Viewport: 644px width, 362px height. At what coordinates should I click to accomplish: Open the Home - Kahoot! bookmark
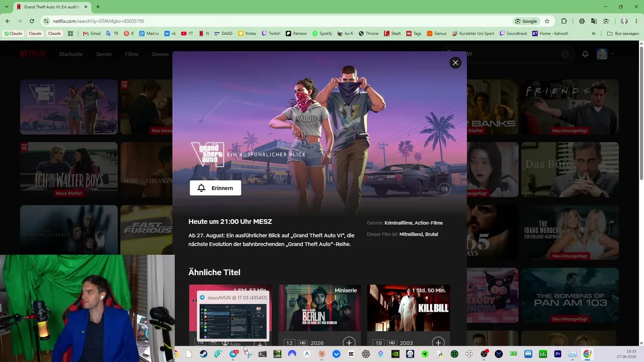pyautogui.click(x=549, y=33)
